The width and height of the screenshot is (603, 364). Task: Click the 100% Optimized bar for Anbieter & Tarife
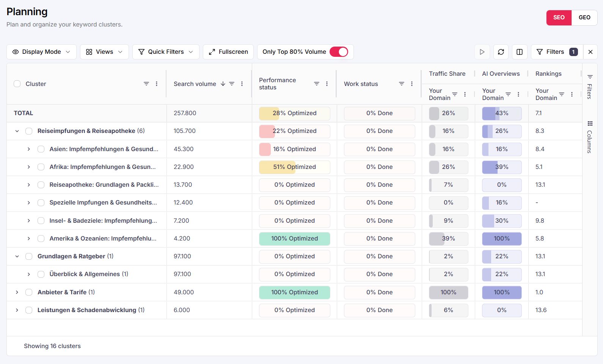coord(295,292)
